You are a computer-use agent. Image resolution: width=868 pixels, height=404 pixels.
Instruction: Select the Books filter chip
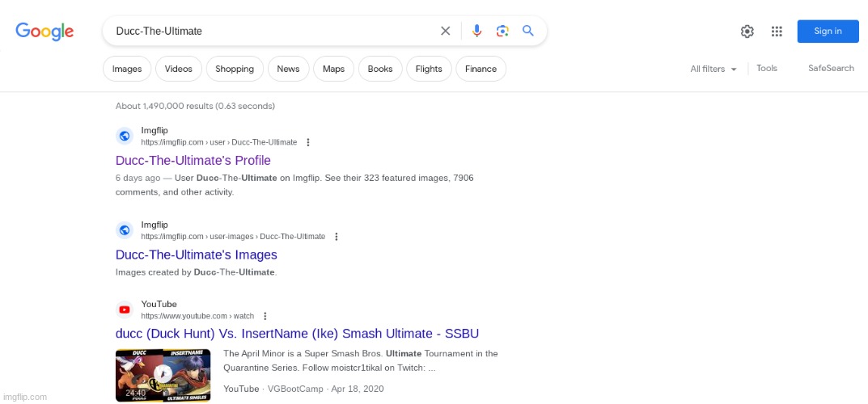(x=380, y=69)
